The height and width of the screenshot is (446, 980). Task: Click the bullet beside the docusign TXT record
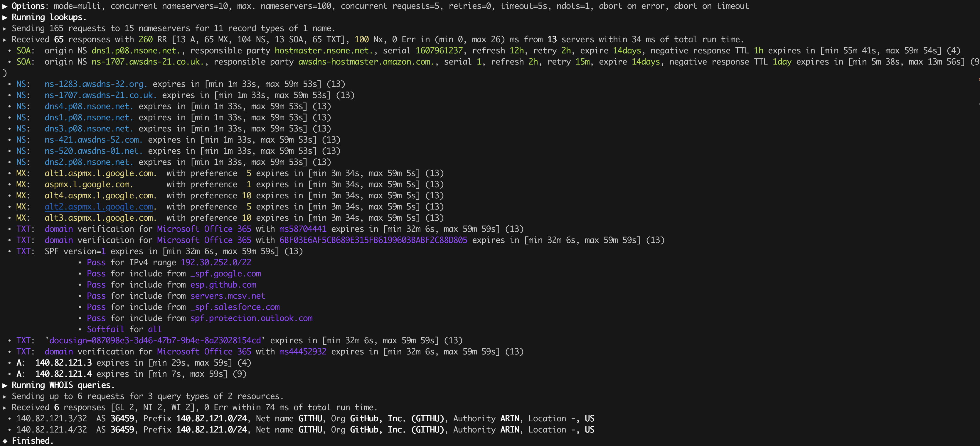coord(10,340)
